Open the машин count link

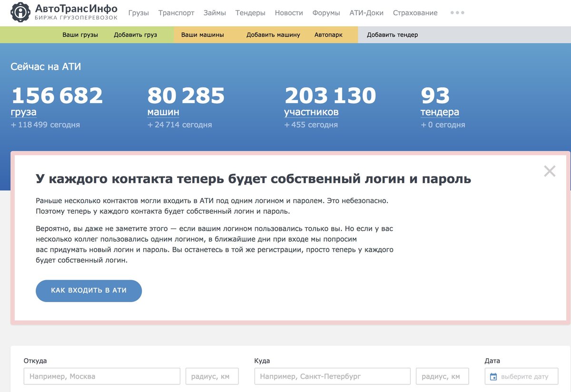tap(163, 112)
